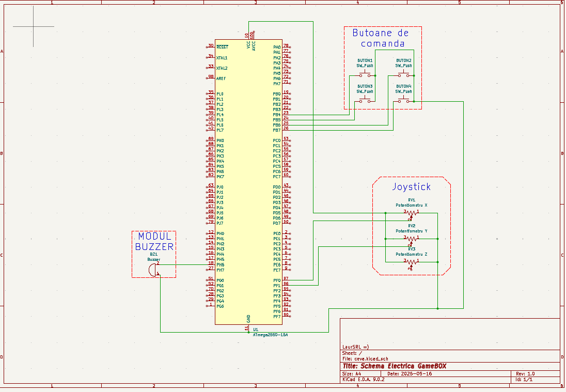Select the BUTON2 push switch symbol
This screenshot has height=392, width=566.
[x=404, y=75]
